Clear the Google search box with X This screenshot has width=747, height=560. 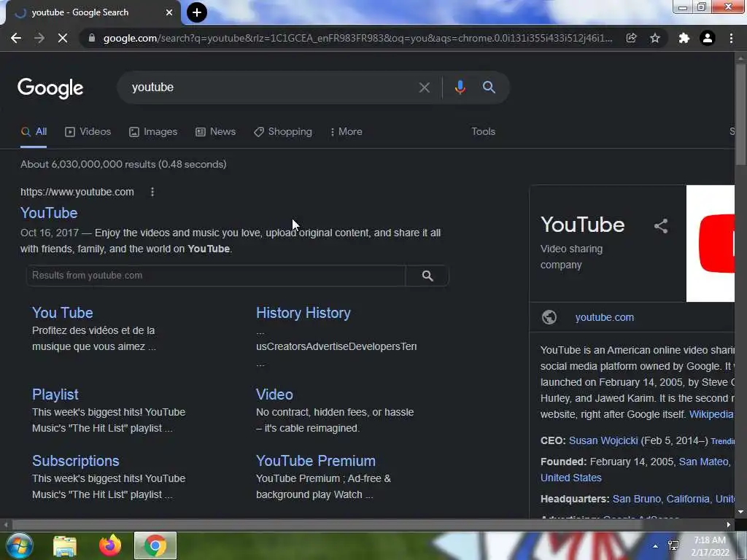[424, 87]
